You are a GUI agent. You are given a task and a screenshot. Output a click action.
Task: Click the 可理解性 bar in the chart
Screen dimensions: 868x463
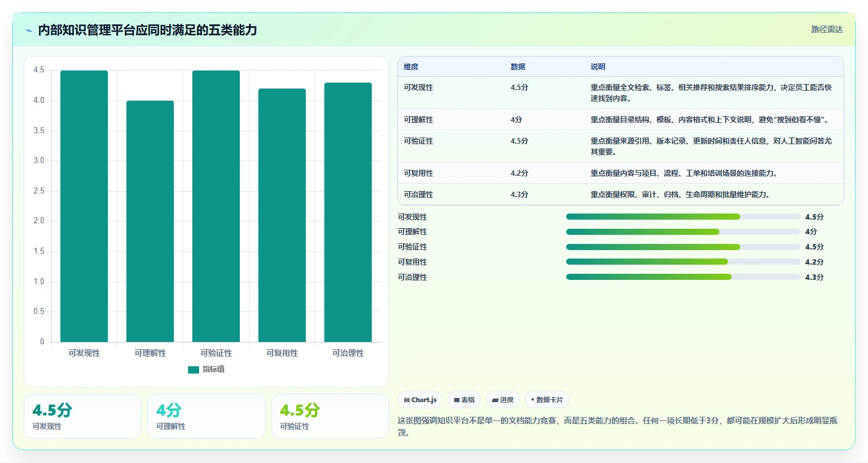[150, 221]
